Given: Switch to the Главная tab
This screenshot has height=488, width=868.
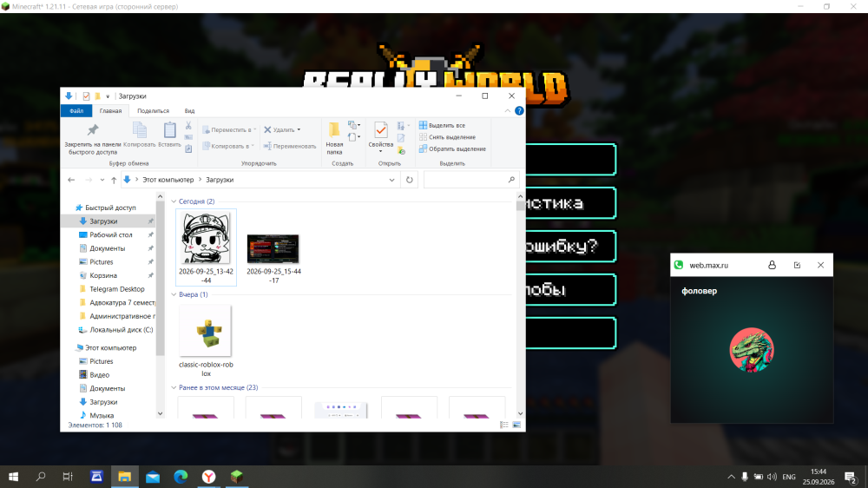Looking at the screenshot, I should click(110, 111).
